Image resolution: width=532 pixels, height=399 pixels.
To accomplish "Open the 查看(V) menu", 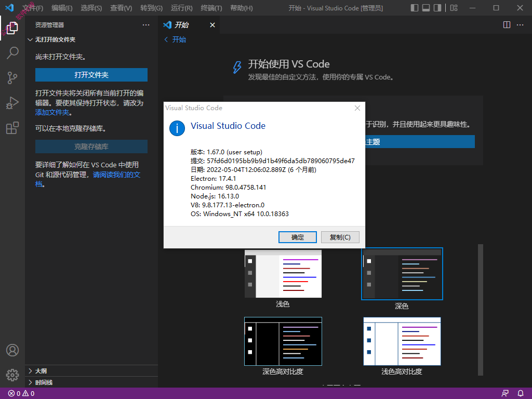I will pyautogui.click(x=121, y=8).
